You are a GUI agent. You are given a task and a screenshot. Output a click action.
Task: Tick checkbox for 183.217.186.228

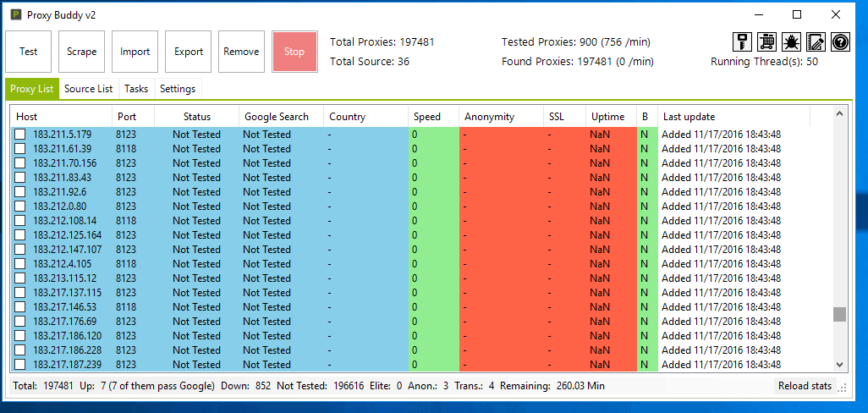tap(20, 350)
